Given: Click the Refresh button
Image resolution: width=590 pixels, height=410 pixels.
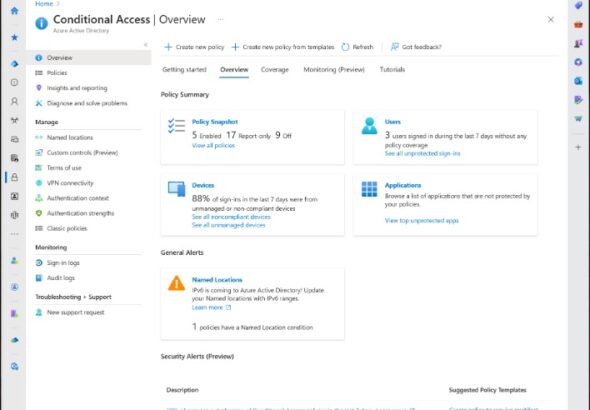Looking at the screenshot, I should point(357,47).
